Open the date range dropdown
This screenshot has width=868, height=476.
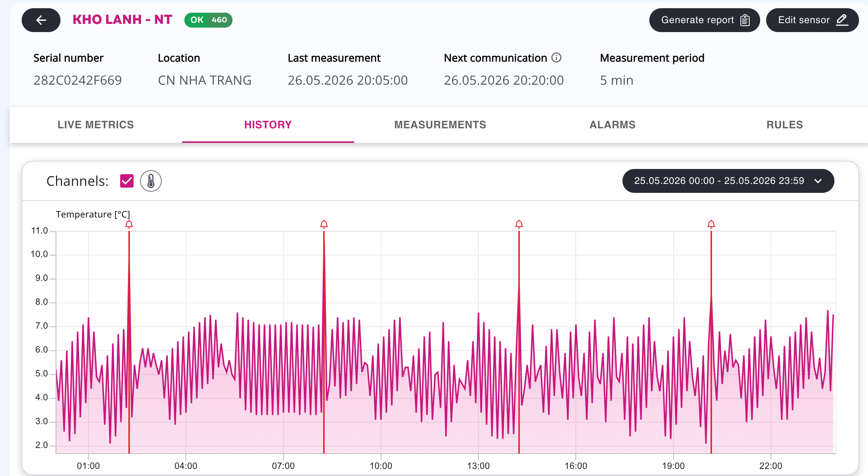(728, 181)
